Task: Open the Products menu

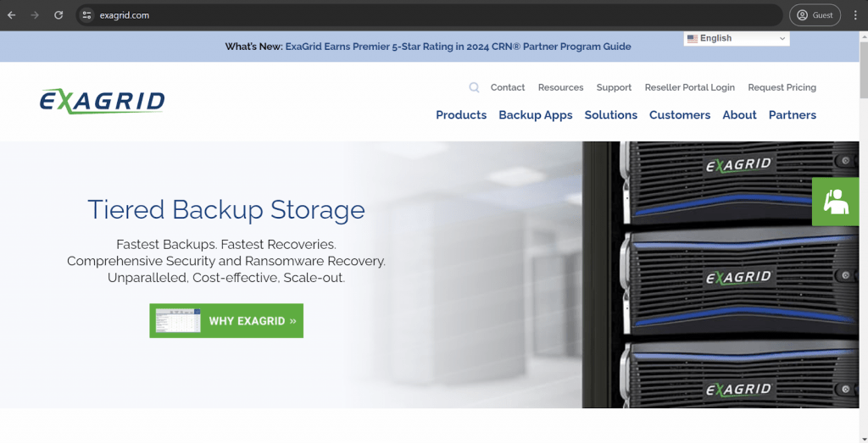Action: click(461, 115)
